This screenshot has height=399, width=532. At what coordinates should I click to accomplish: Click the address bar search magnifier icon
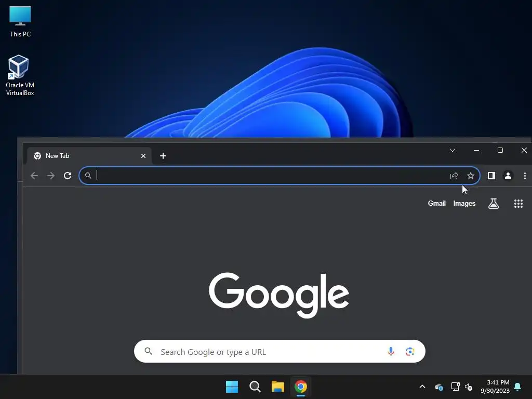pyautogui.click(x=88, y=176)
